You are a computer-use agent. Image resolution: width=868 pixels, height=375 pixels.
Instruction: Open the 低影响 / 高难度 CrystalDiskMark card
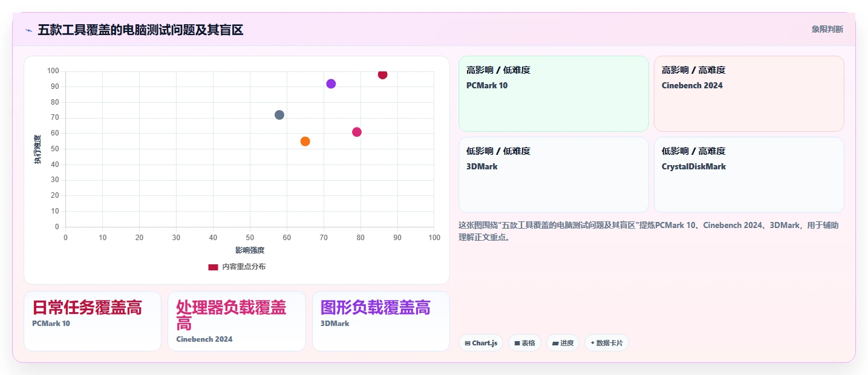(749, 175)
